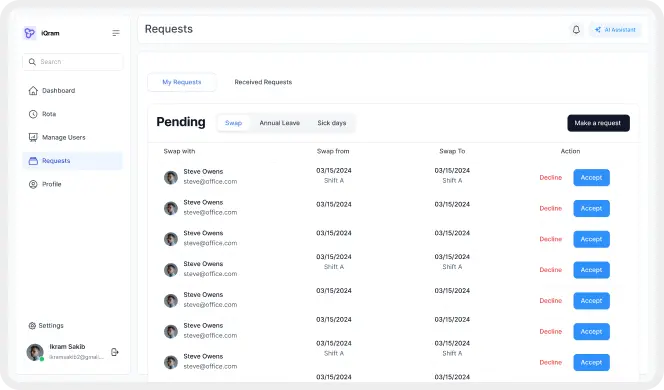Select the My Requests tab
The image size is (664, 390).
[x=182, y=82]
